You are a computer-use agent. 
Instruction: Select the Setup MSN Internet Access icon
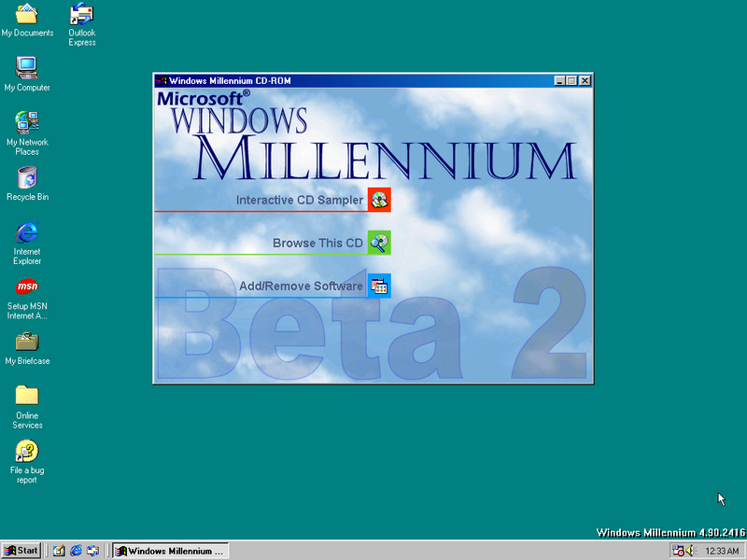[x=27, y=287]
